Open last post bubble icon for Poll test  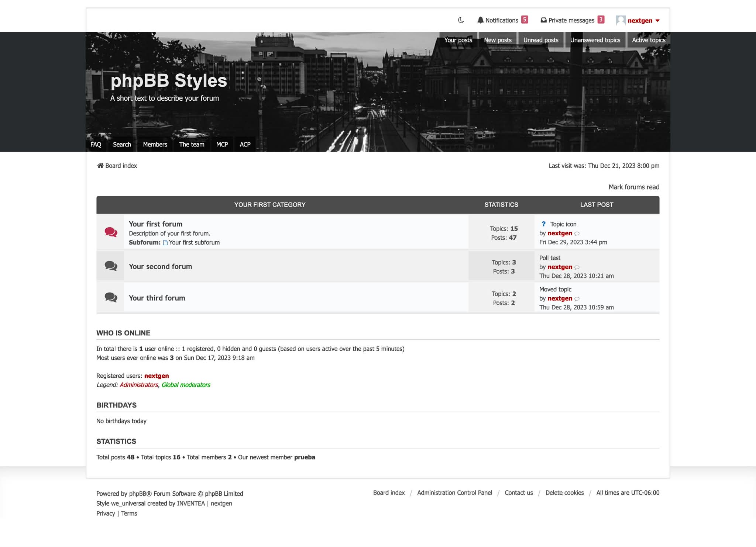coord(577,267)
